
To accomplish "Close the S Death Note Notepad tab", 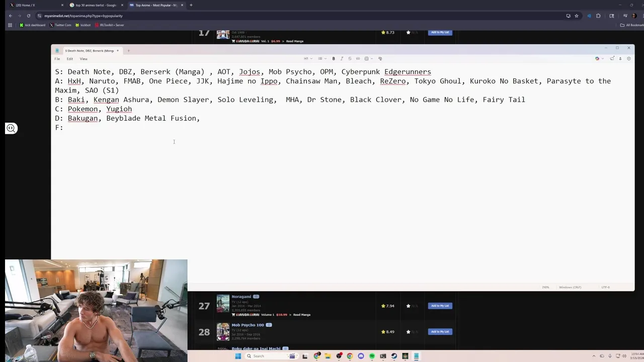I will (x=117, y=50).
